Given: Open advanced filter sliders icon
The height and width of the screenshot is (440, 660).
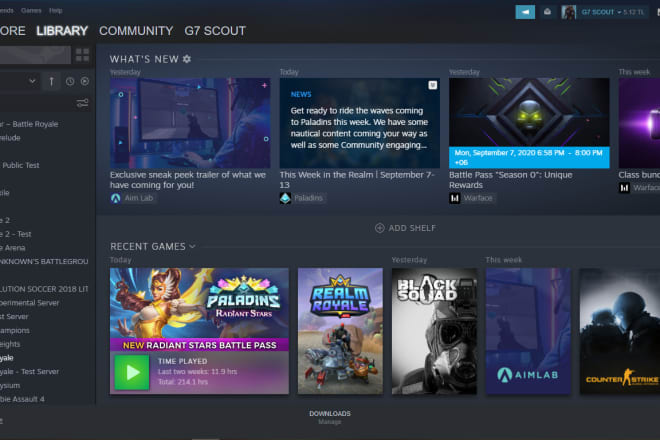Looking at the screenshot, I should [x=82, y=103].
